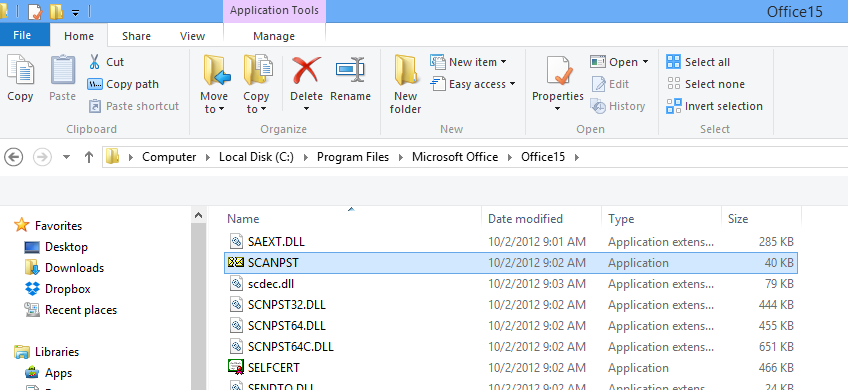
Task: Click the Invert selection icon
Action: coord(673,106)
